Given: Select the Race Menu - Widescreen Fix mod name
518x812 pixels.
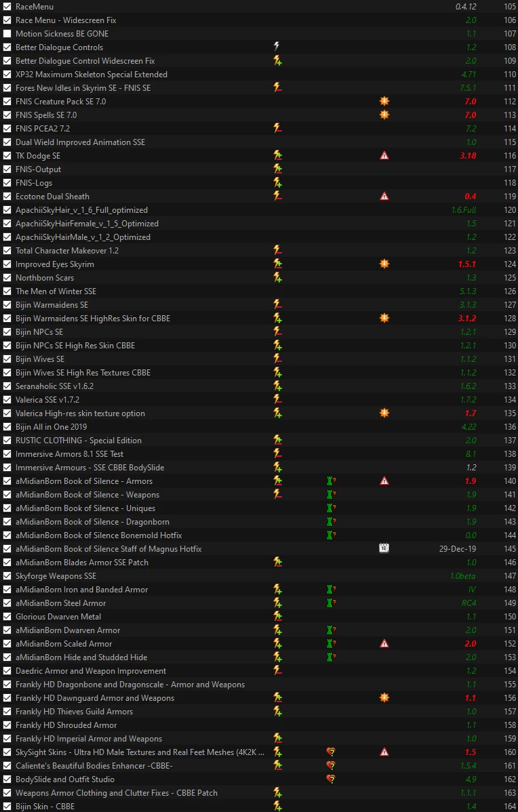Looking at the screenshot, I should pyautogui.click(x=66, y=20).
